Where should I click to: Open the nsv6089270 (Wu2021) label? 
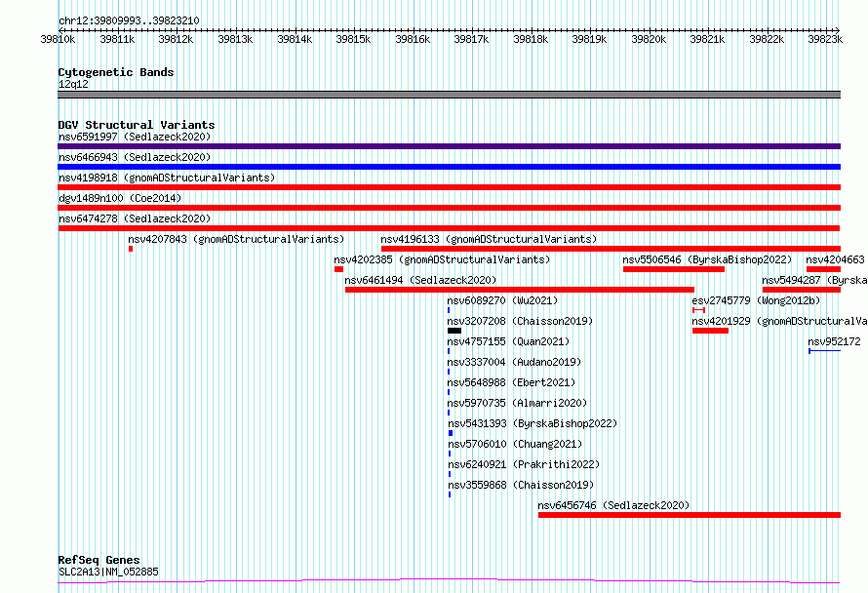pos(502,300)
